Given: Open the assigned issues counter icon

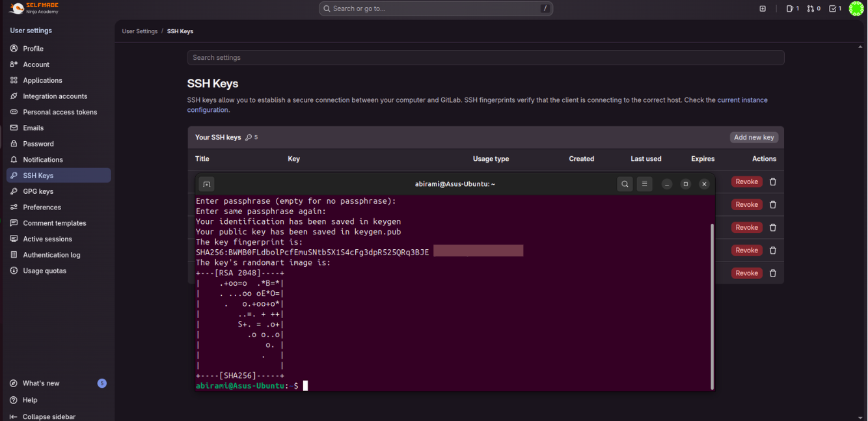Looking at the screenshot, I should tap(792, 8).
